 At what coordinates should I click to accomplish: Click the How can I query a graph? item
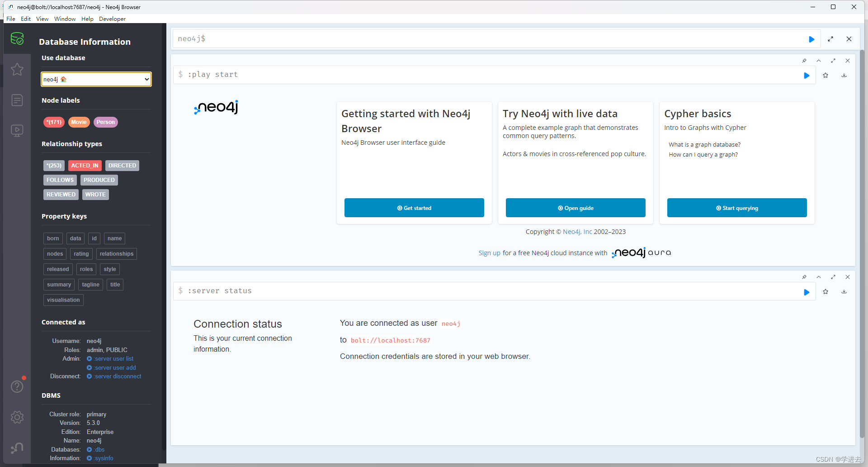click(703, 155)
